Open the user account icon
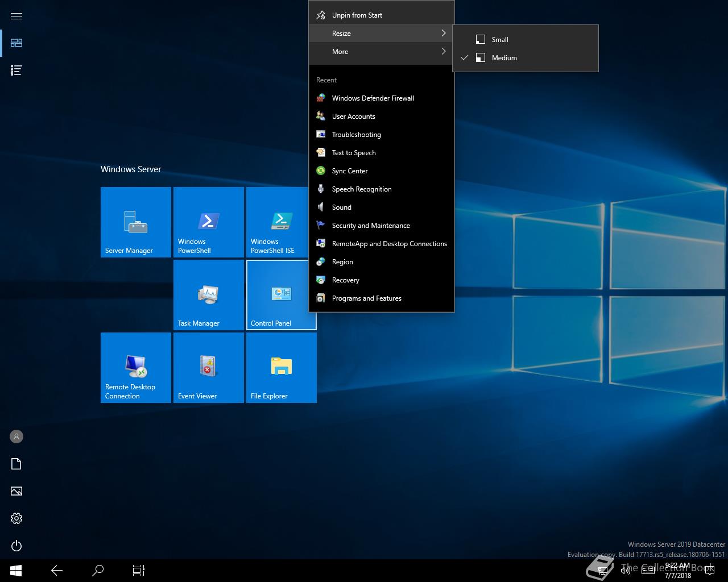Image resolution: width=728 pixels, height=582 pixels. [x=16, y=436]
